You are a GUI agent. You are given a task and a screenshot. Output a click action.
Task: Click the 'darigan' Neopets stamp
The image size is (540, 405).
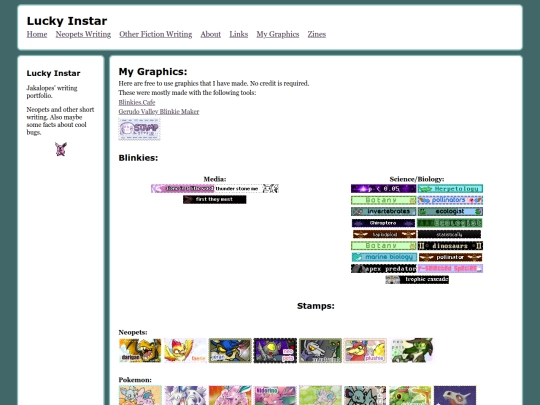pyautogui.click(x=140, y=351)
